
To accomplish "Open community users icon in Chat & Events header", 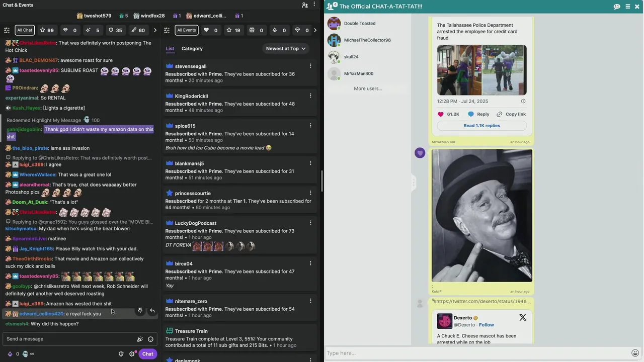I will [x=305, y=5].
